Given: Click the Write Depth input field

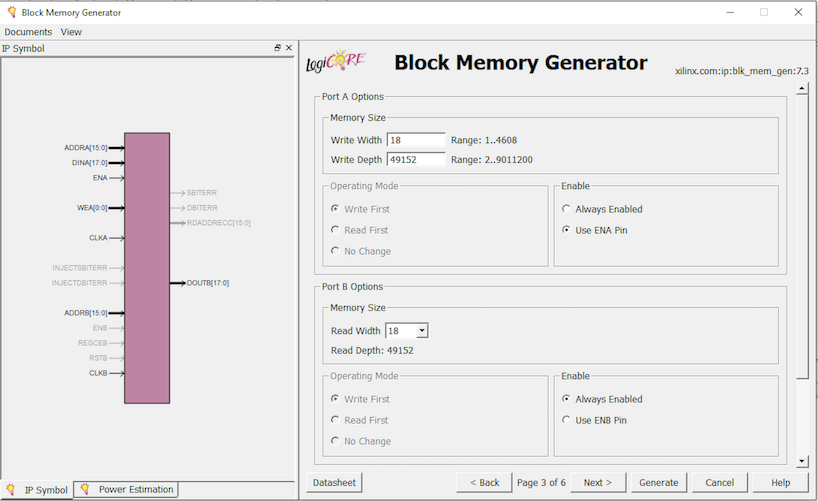Looking at the screenshot, I should pos(416,159).
